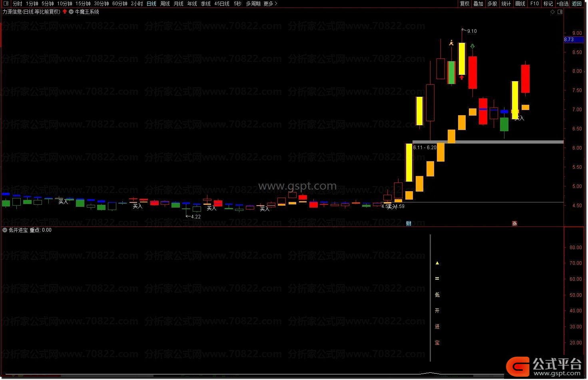Screen dimensions: 588x380
Task: Click the 重点: 0.00 indicator value
Action: point(41,230)
